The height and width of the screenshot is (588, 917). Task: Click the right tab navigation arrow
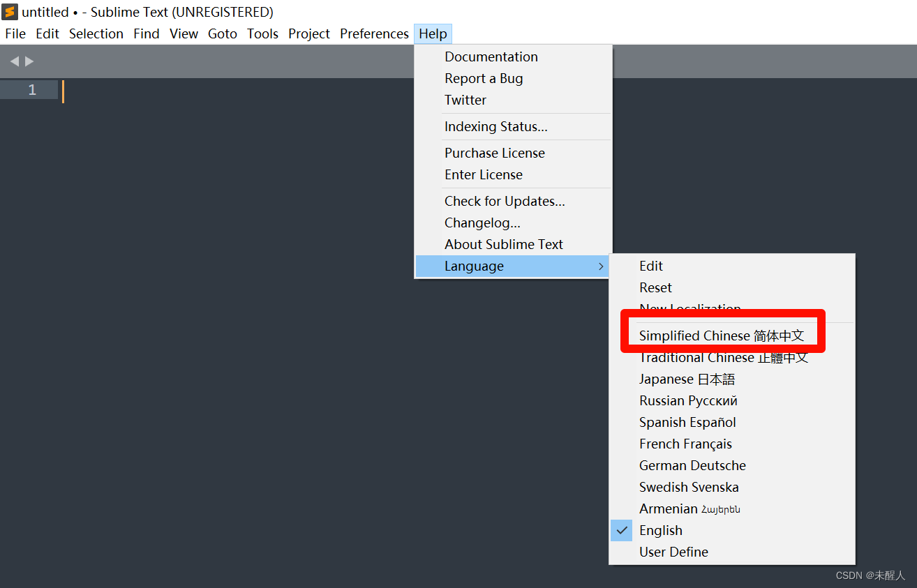point(29,61)
